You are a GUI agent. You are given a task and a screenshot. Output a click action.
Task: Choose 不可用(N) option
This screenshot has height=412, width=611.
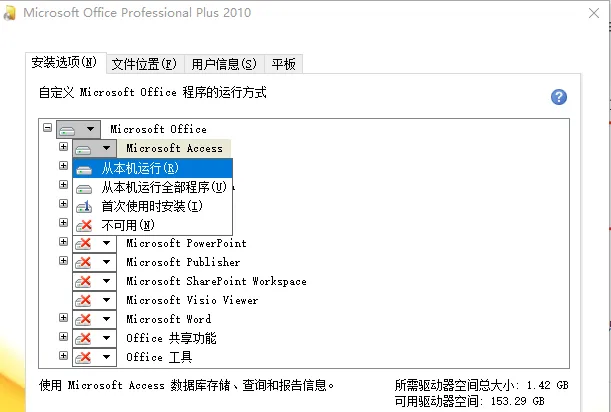(x=153, y=225)
